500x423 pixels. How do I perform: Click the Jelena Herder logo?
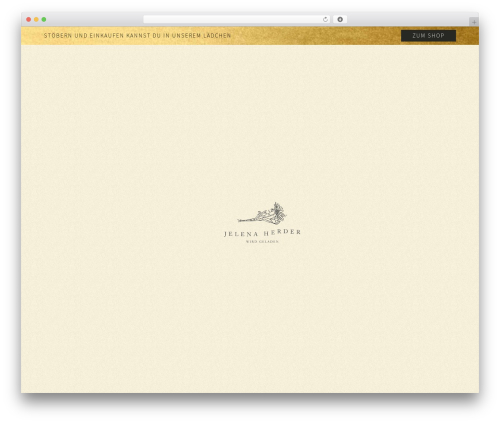pos(262,223)
